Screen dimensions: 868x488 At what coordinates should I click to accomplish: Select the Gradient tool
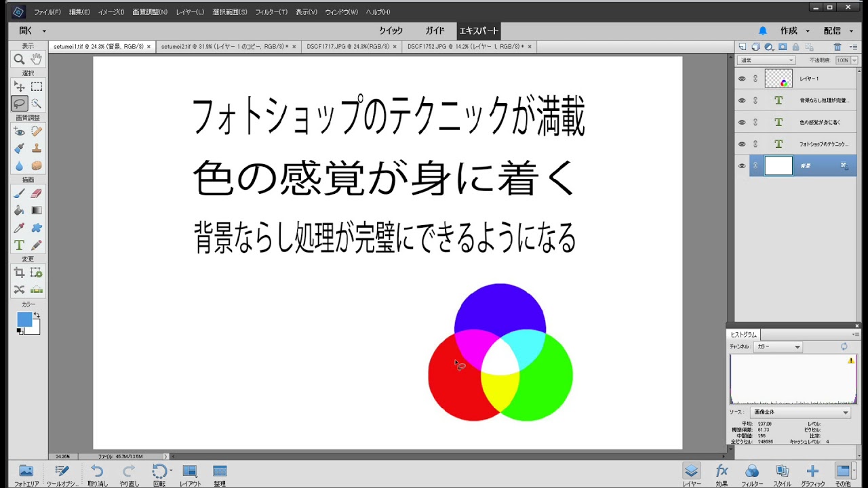(x=37, y=210)
